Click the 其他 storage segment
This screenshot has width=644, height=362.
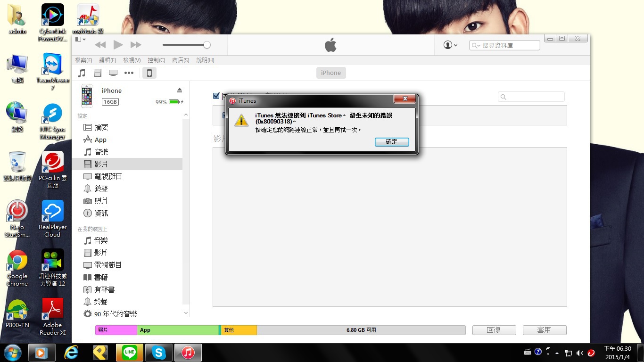239,330
